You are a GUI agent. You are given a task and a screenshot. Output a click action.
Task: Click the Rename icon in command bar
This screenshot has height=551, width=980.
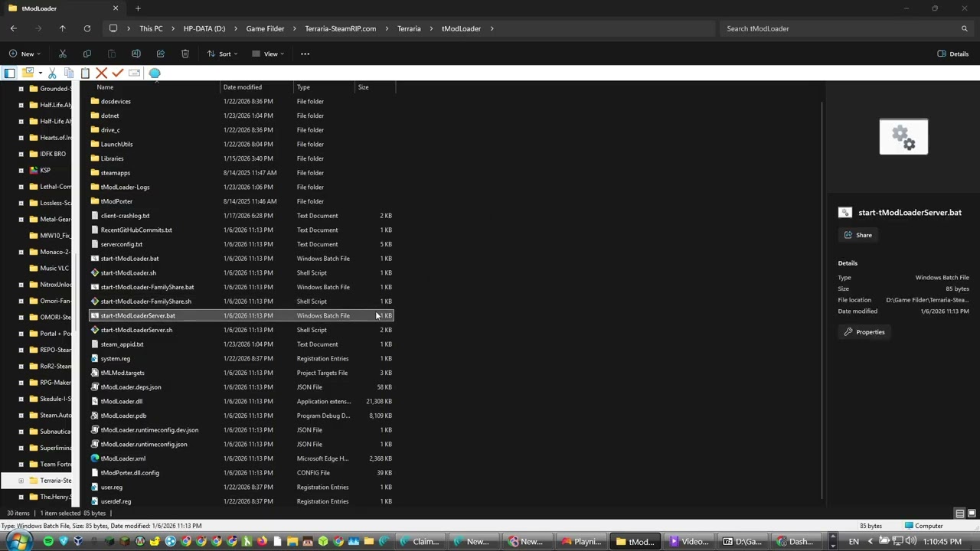[x=136, y=54]
